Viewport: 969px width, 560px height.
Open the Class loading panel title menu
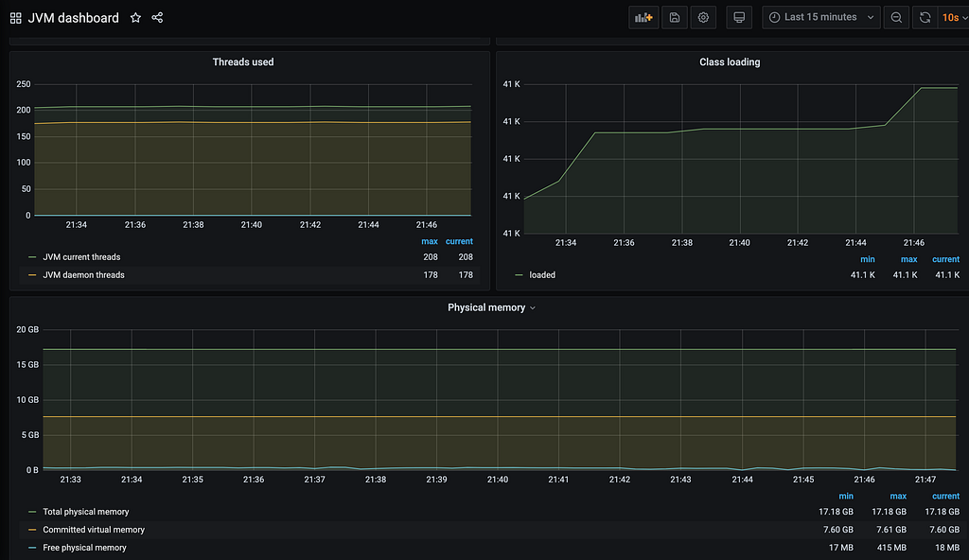tap(730, 61)
